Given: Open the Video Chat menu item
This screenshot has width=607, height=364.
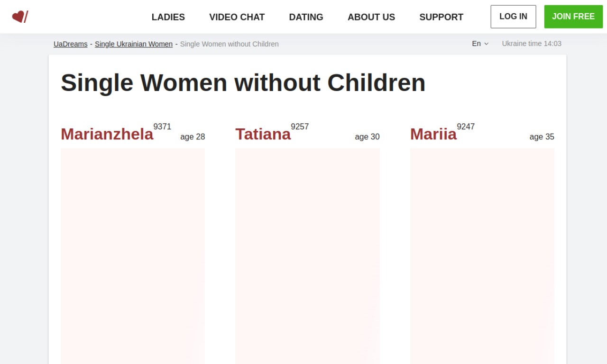Looking at the screenshot, I should click(237, 17).
